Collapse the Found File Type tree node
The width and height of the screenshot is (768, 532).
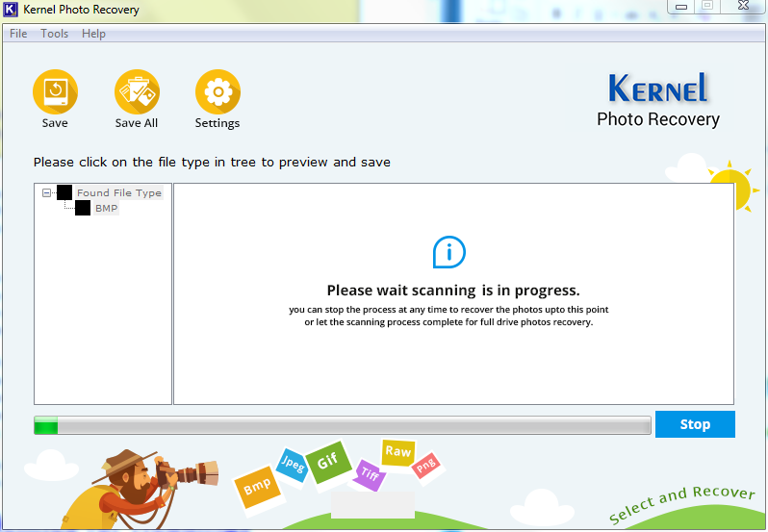coord(46,192)
